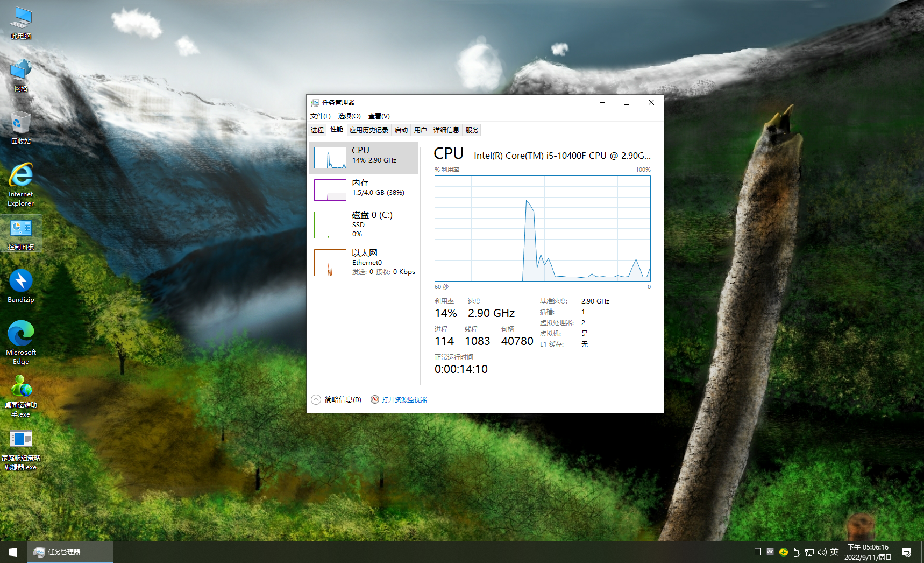Switch to the 详细信息 tab
Image resolution: width=924 pixels, height=563 pixels.
point(446,130)
